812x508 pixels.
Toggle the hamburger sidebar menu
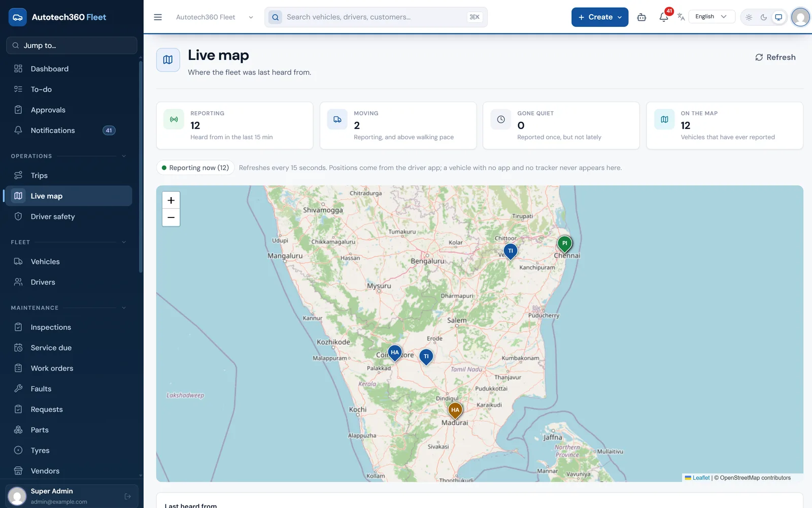click(x=158, y=17)
